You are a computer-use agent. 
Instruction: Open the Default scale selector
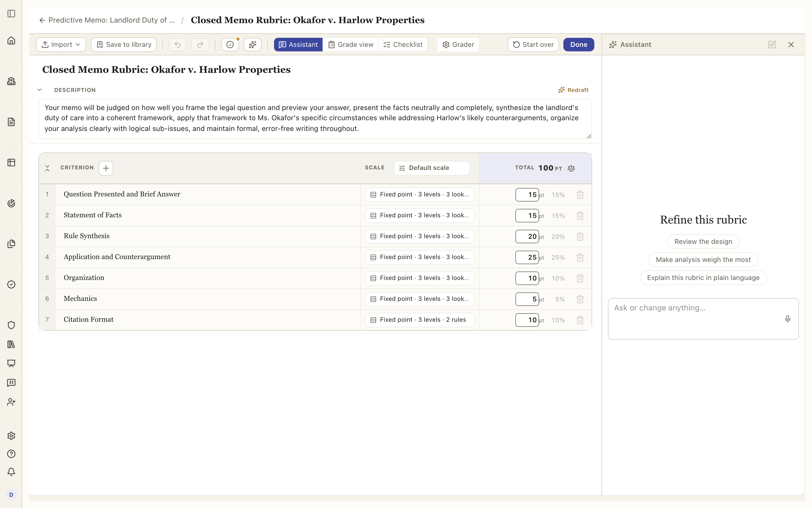(431, 168)
